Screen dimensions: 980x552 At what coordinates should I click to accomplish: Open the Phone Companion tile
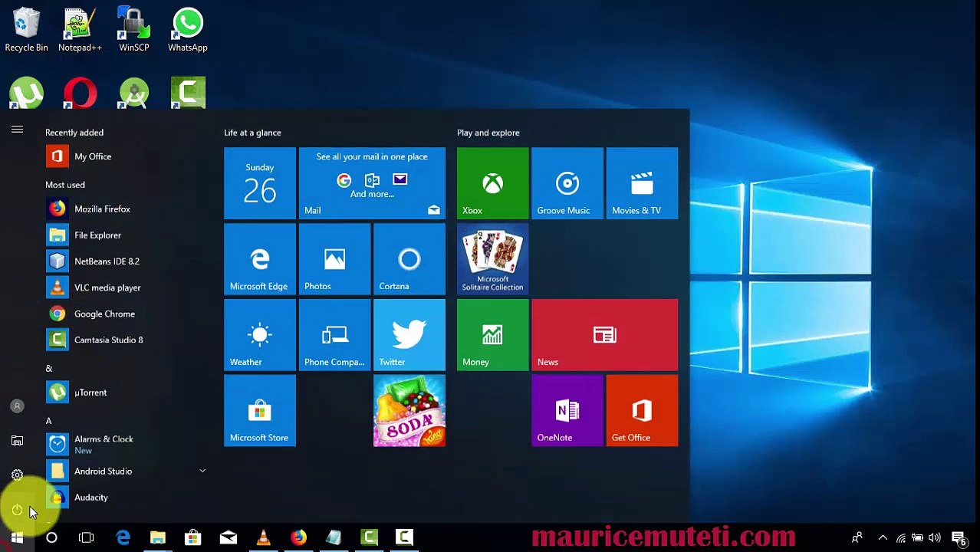(x=334, y=335)
